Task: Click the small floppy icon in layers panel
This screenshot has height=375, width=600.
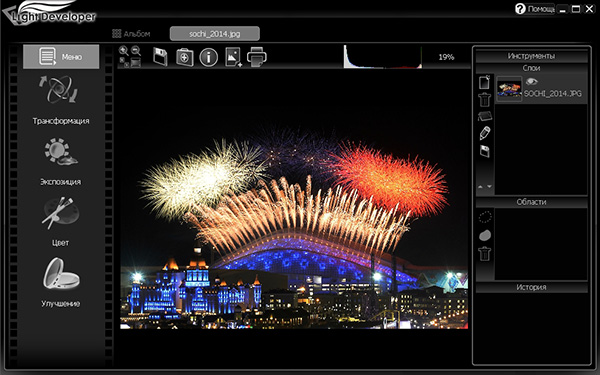Action: 485,151
